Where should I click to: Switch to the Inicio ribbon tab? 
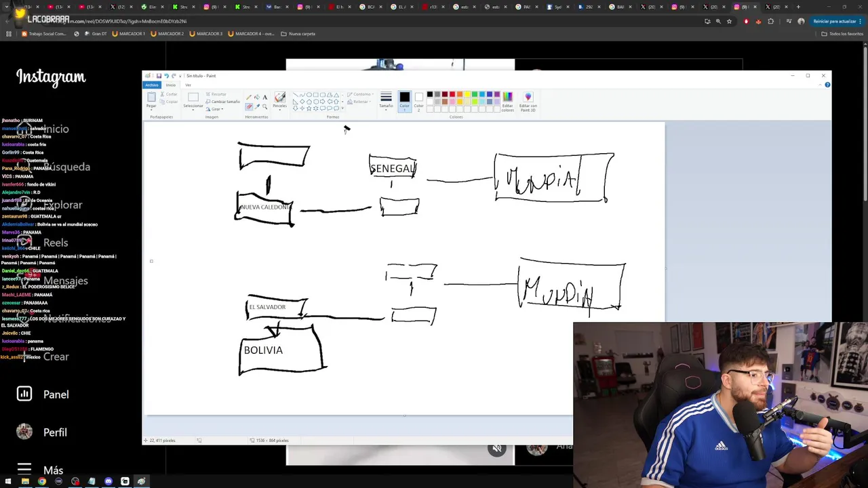point(171,85)
